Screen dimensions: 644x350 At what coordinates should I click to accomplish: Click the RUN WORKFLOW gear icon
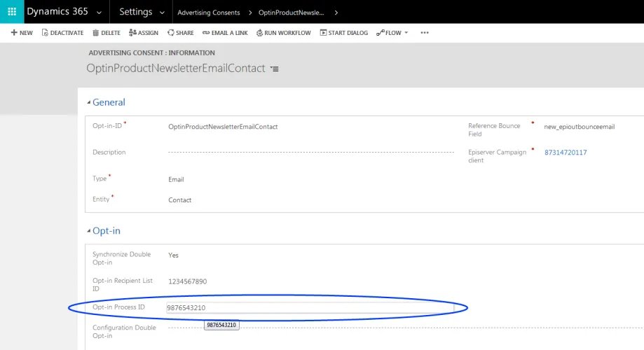click(x=259, y=32)
